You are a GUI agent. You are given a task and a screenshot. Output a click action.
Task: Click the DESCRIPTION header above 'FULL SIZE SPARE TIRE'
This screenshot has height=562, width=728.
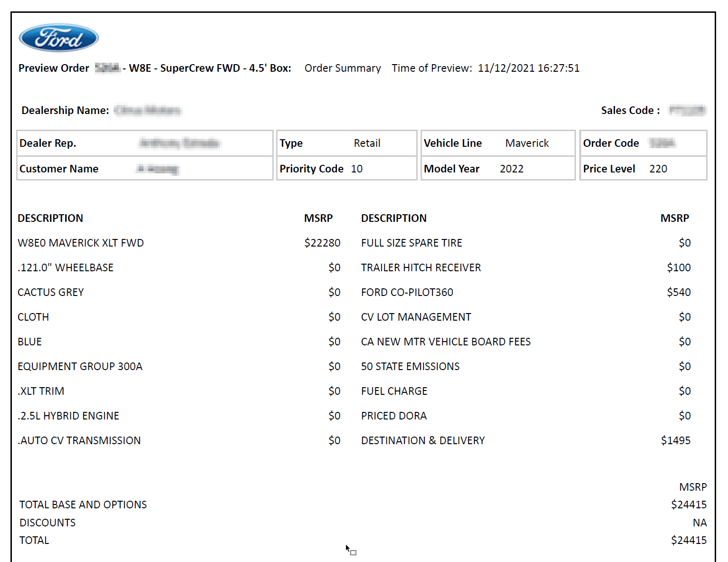393,219
